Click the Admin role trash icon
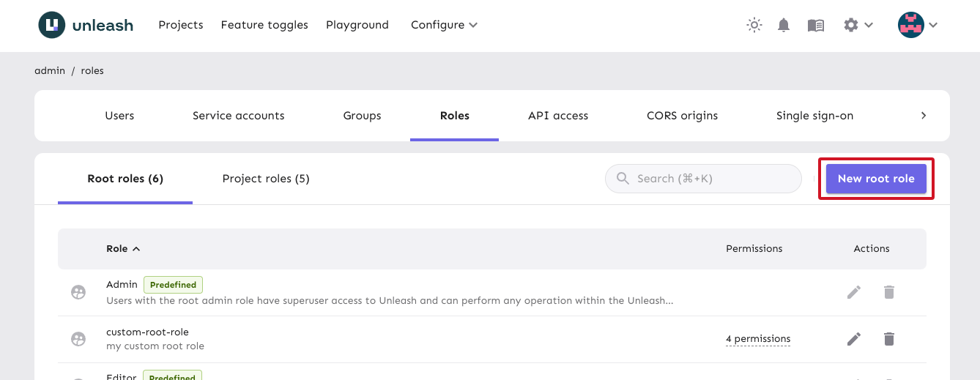 pos(889,292)
